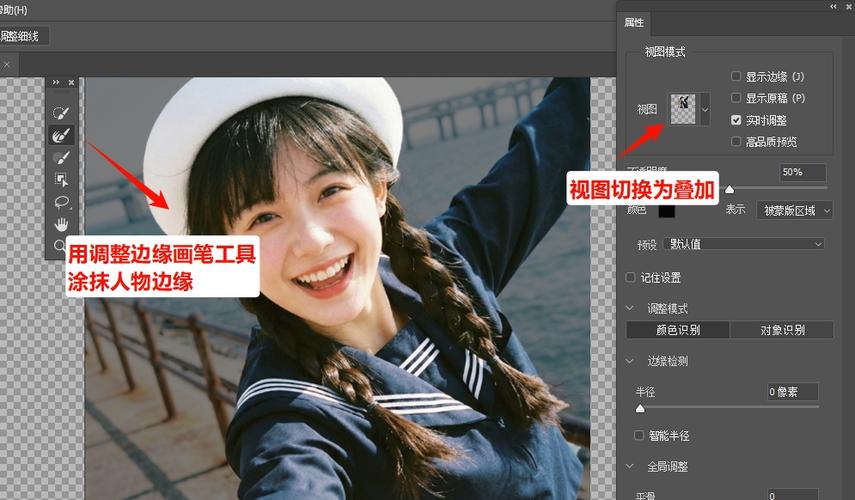This screenshot has height=500, width=855.
Task: Click the 半径 0 像素 input field
Action: pos(792,391)
